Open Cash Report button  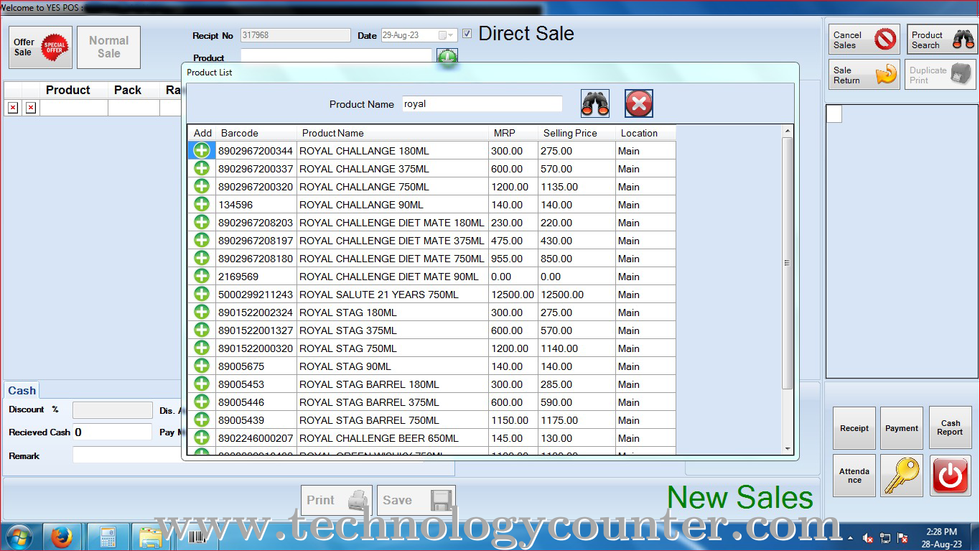click(951, 428)
